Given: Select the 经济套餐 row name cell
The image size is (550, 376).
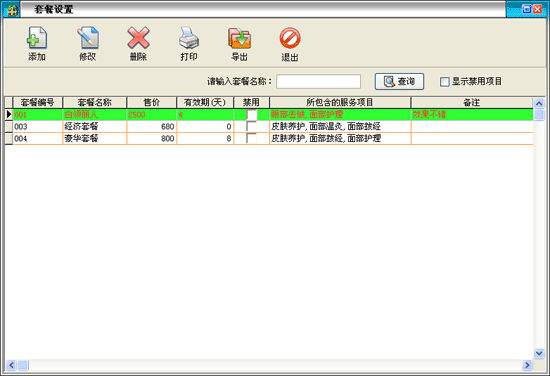Looking at the screenshot, I should (94, 126).
